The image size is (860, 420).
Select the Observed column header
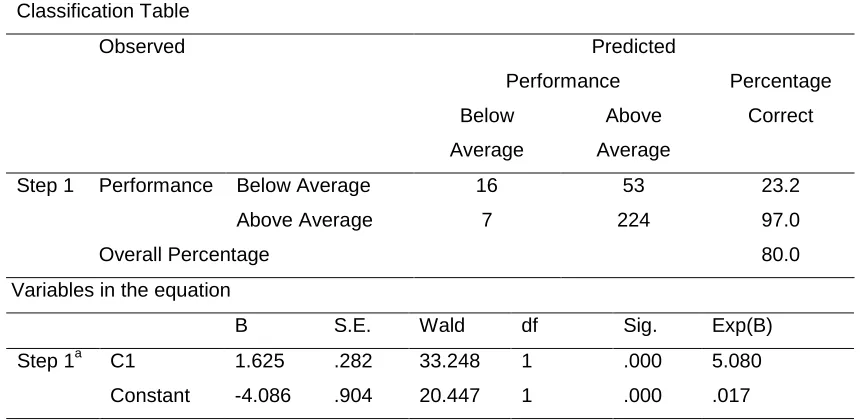pos(142,47)
